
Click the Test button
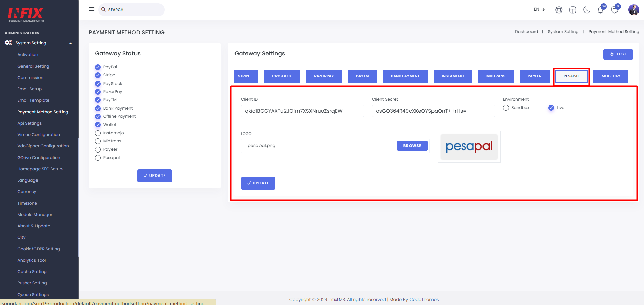tap(618, 54)
